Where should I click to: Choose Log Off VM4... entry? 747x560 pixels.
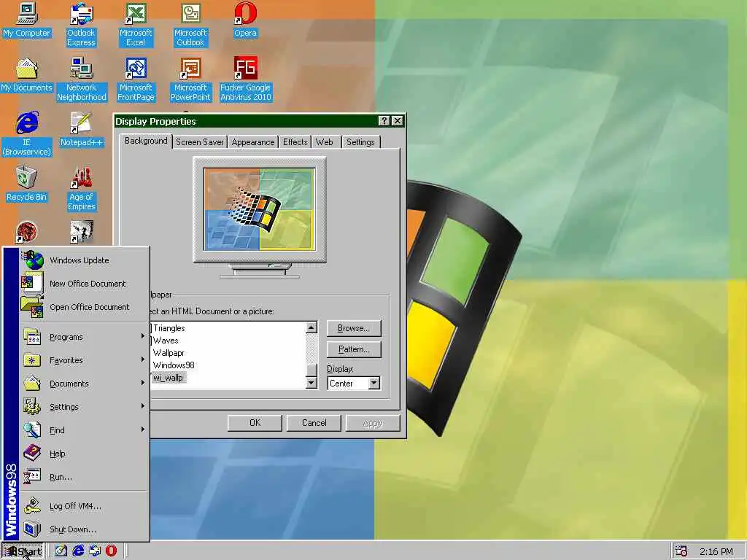pos(84,506)
